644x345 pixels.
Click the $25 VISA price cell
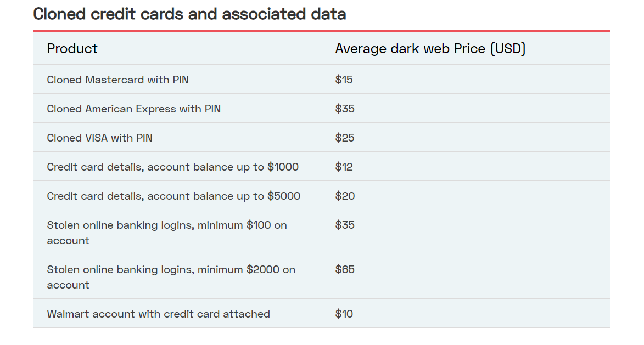[x=345, y=138]
